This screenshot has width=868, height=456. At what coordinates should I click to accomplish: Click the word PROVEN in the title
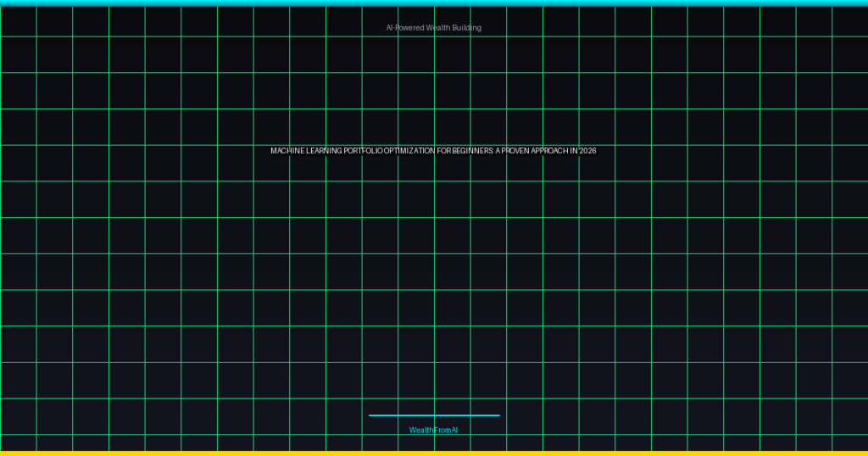(517, 151)
